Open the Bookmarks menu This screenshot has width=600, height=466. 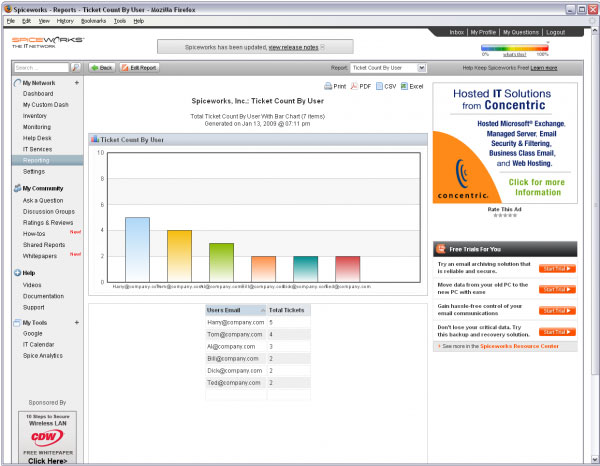coord(93,21)
